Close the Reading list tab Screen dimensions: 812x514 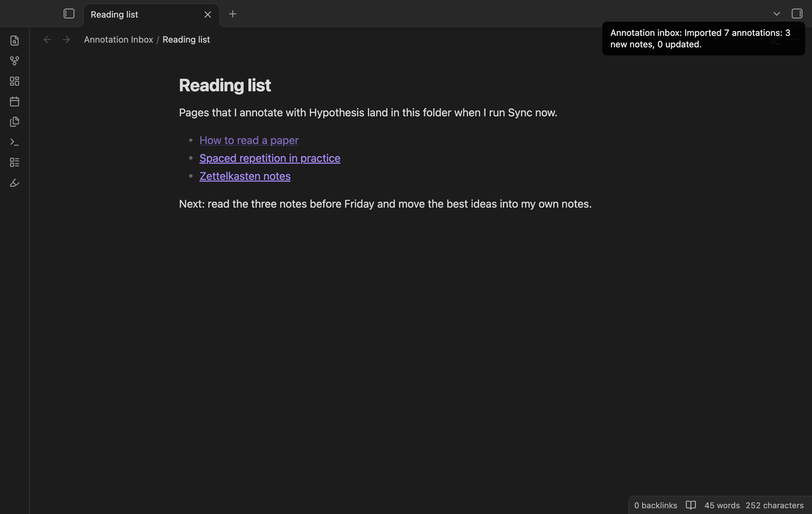pyautogui.click(x=208, y=14)
